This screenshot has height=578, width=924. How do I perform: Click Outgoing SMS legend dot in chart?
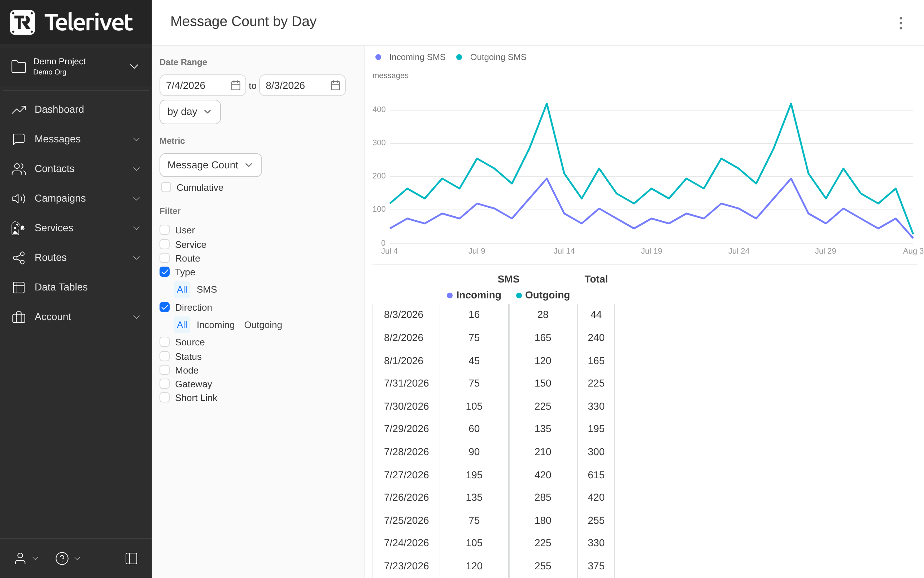tap(459, 57)
